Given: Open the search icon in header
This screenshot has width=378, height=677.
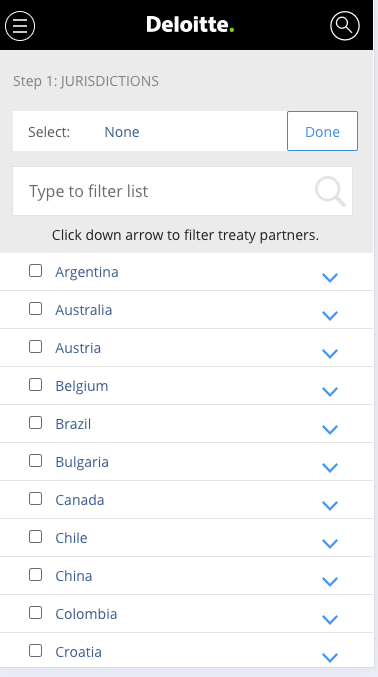Looking at the screenshot, I should click(x=344, y=26).
